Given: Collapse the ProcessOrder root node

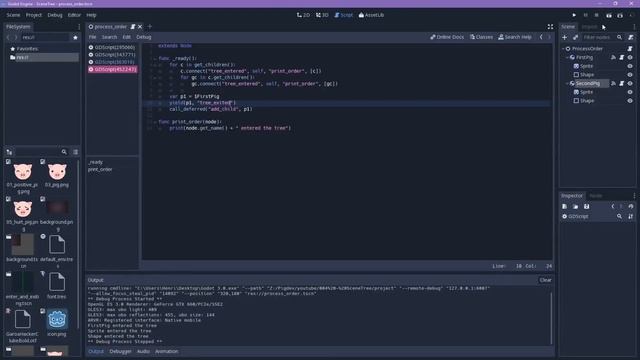Looking at the screenshot, I should (563, 49).
